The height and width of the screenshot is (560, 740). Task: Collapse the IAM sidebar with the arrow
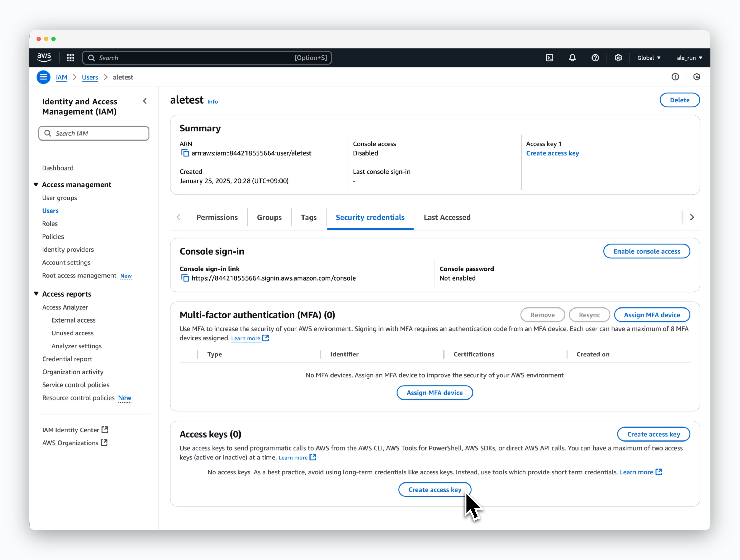click(x=145, y=101)
